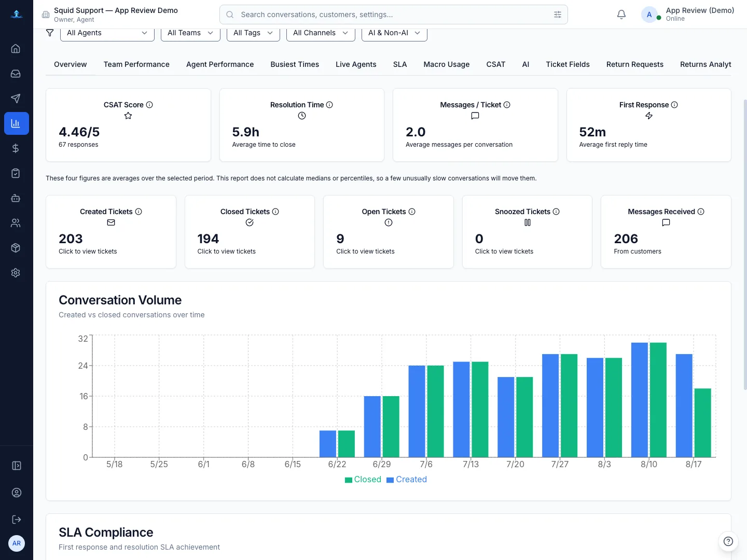Click the logout arrow icon

[x=17, y=520]
